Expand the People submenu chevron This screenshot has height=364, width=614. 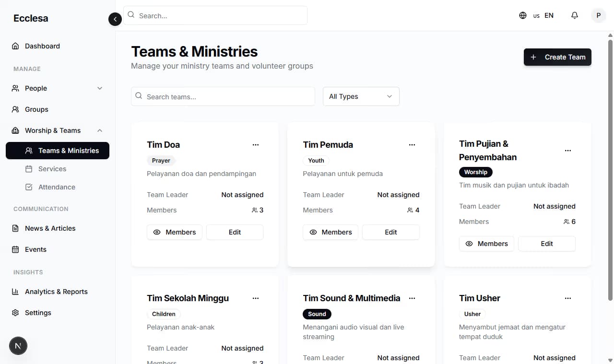100,88
